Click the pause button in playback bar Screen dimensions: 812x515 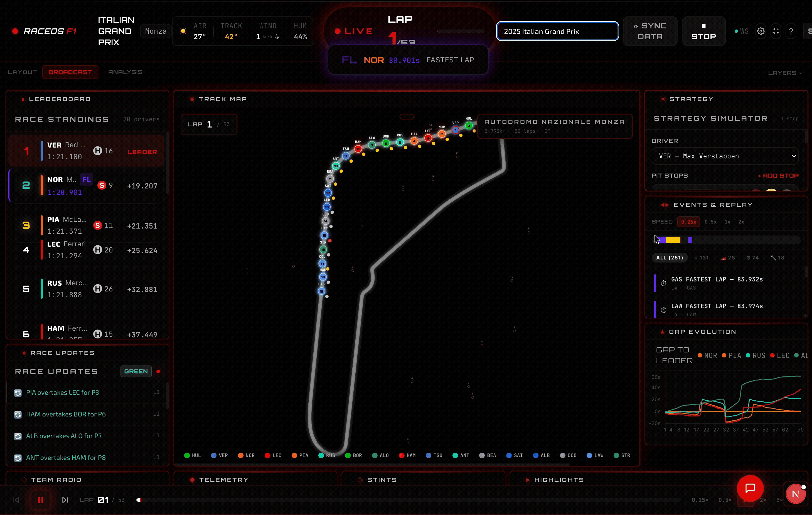point(40,500)
